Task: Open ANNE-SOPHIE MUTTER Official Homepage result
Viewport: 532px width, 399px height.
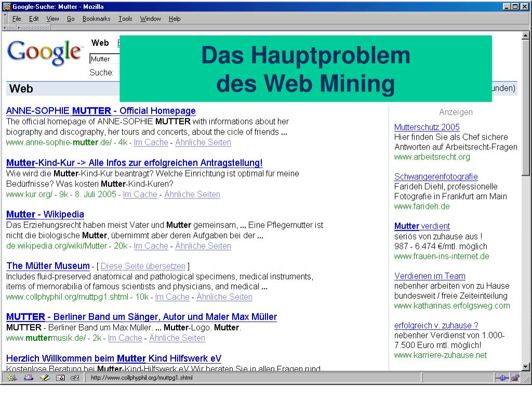Action: [x=101, y=111]
